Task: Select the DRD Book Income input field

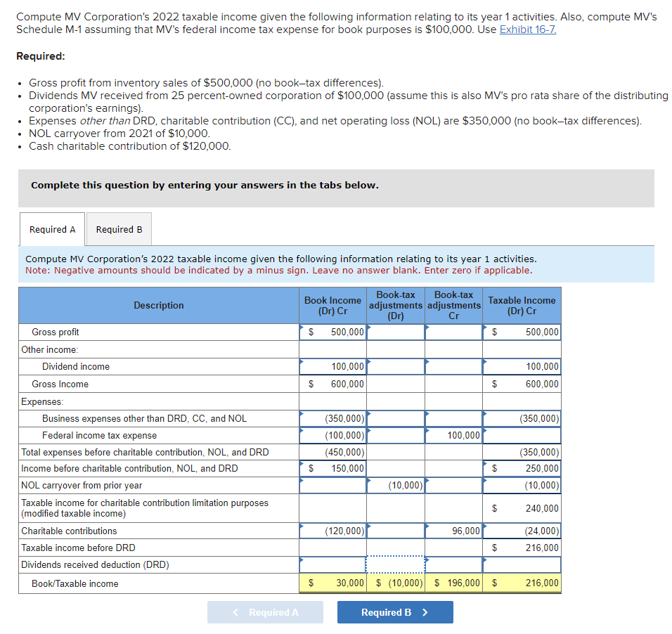Action: click(x=334, y=564)
